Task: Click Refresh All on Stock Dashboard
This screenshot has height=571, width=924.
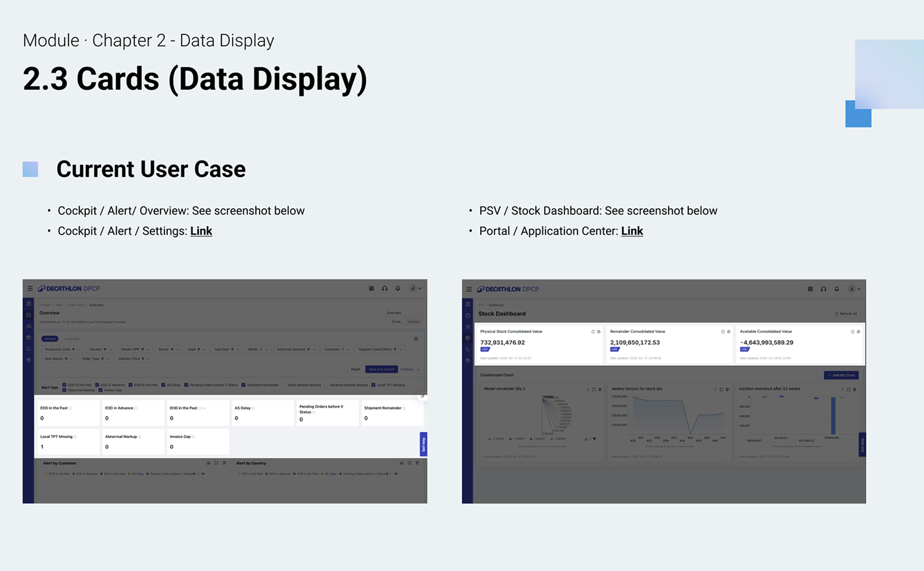Action: click(846, 314)
